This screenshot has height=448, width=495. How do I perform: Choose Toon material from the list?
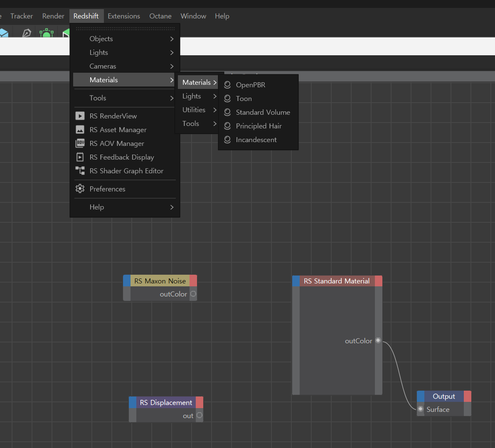click(x=258, y=98)
